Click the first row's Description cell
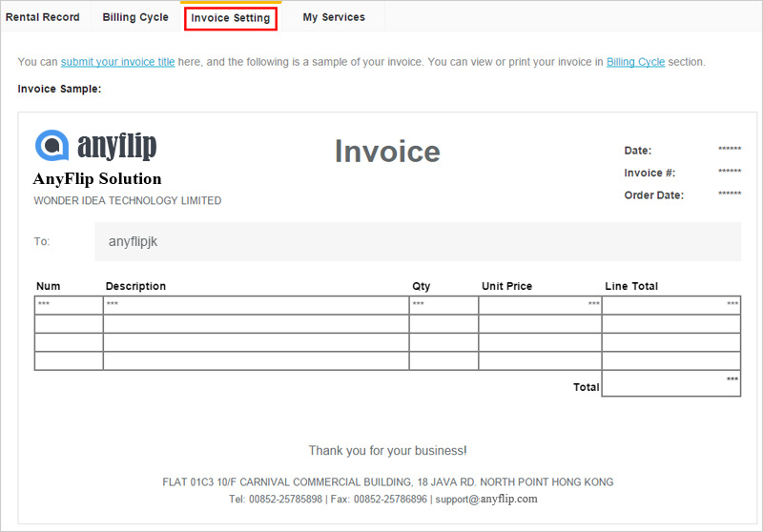763x532 pixels. tap(256, 305)
